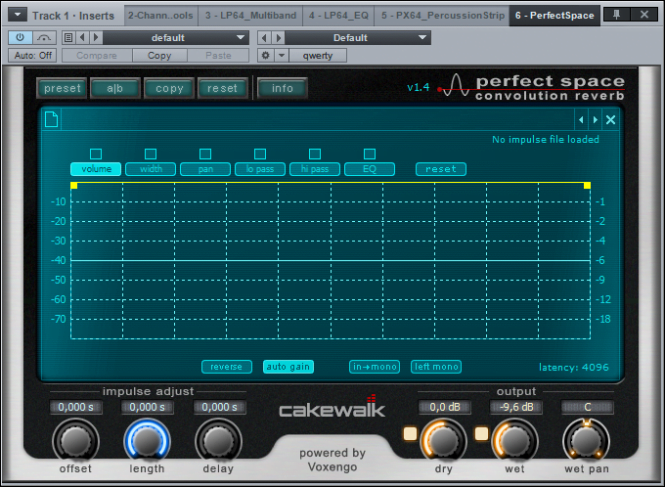The height and width of the screenshot is (487, 665).
Task: Enable the checkbox above 'volume'
Action: [x=96, y=154]
